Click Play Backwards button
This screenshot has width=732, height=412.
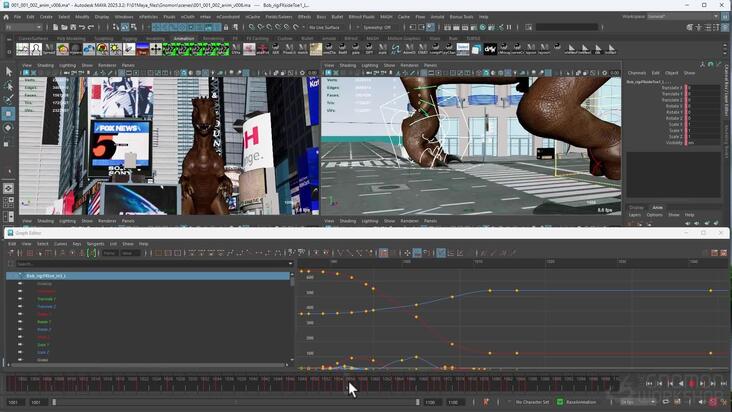pyautogui.click(x=681, y=383)
